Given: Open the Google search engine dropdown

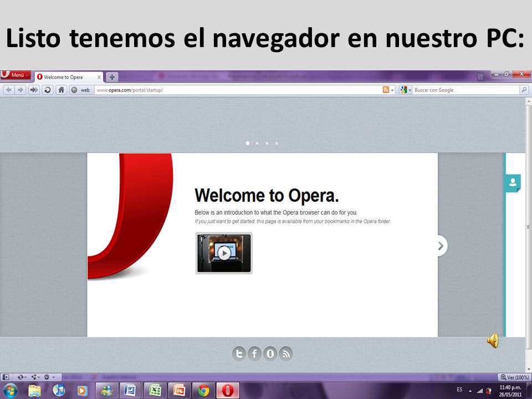Looking at the screenshot, I should (406, 90).
